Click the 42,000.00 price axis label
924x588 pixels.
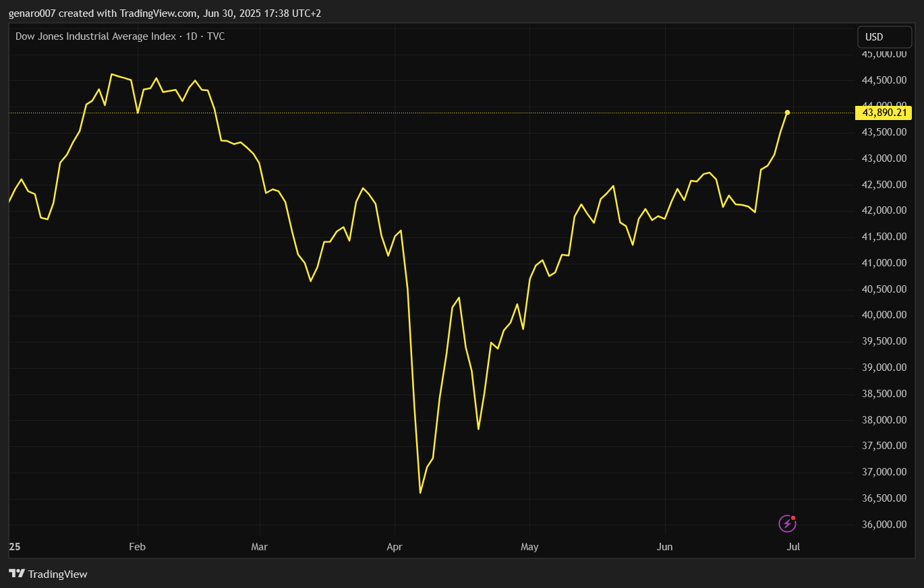coord(885,210)
